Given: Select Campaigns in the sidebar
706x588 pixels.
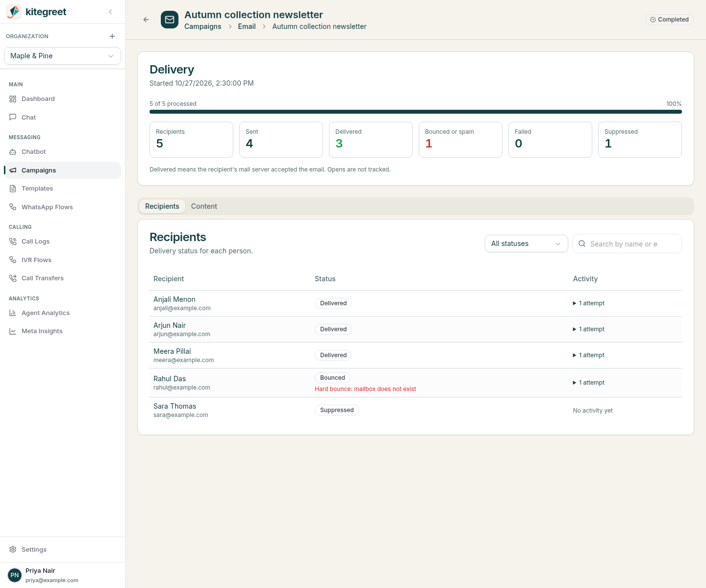Looking at the screenshot, I should (x=62, y=170).
